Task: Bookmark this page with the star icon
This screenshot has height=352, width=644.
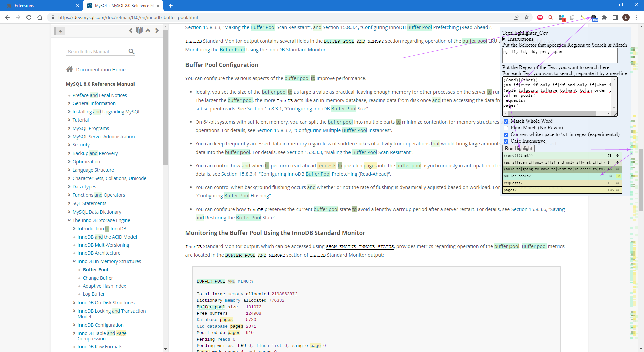Action: coord(527,17)
